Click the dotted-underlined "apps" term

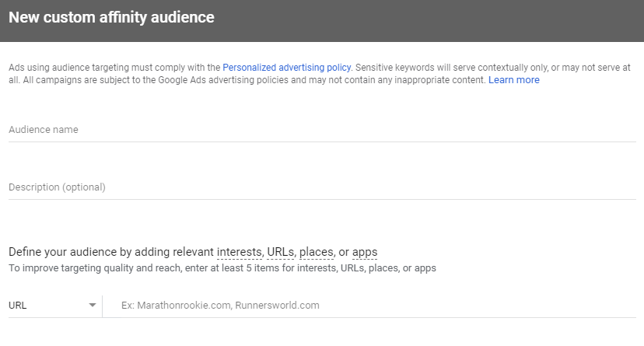(x=365, y=253)
